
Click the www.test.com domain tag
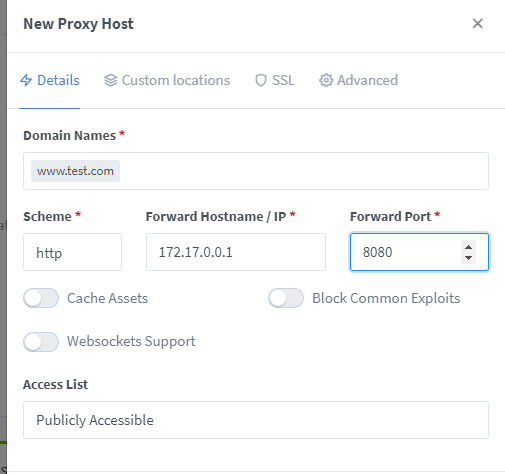75,171
